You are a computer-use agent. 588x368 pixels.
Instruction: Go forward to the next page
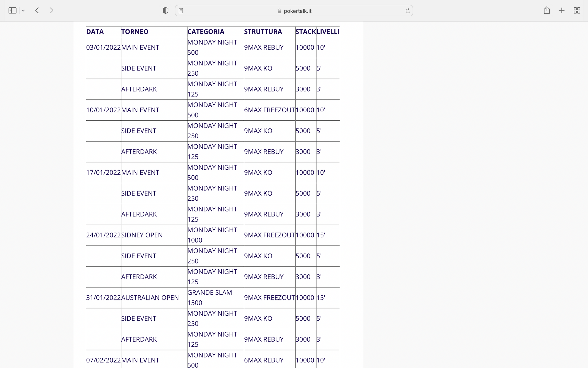pos(52,10)
